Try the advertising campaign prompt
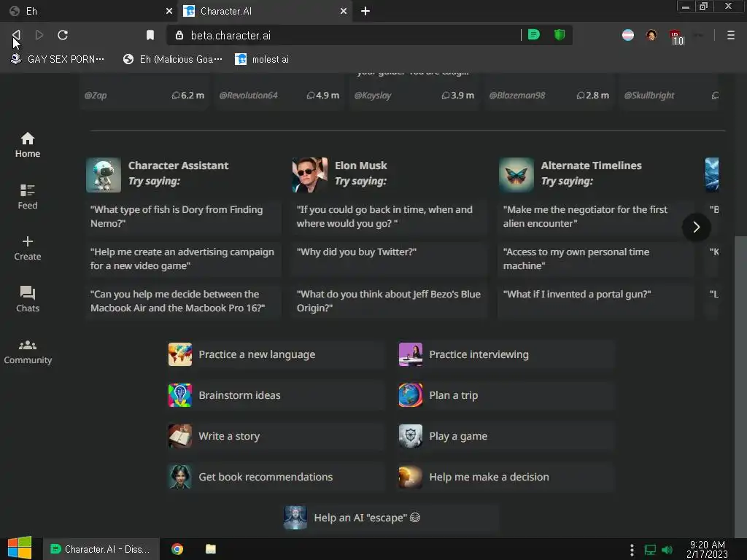 click(183, 259)
